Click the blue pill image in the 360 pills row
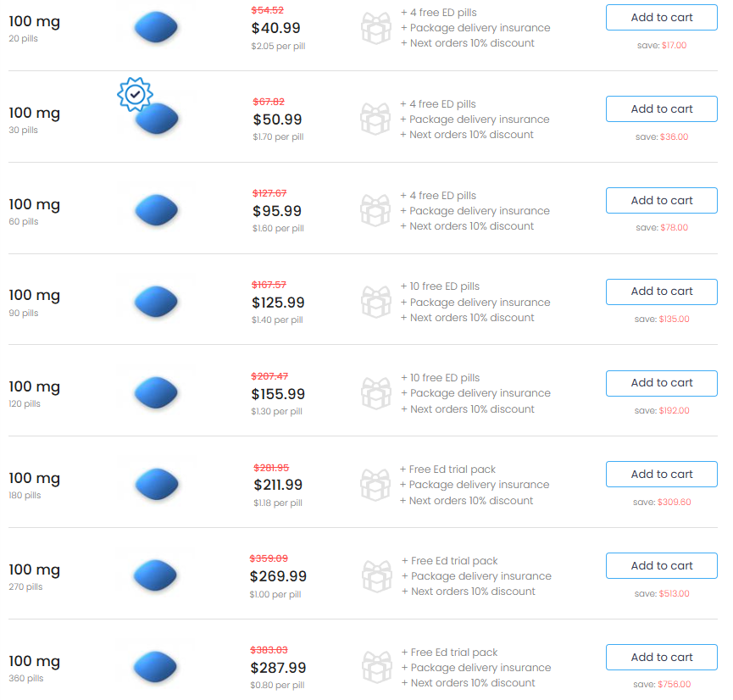733x700 pixels. (156, 667)
